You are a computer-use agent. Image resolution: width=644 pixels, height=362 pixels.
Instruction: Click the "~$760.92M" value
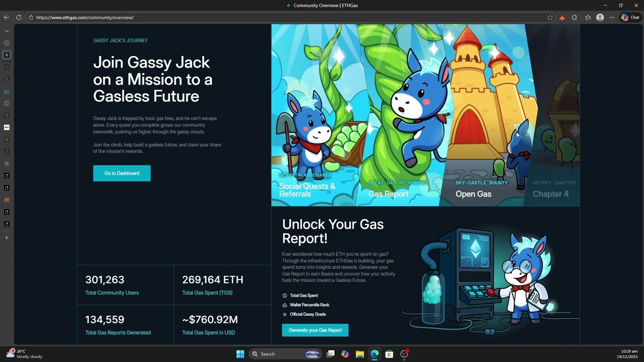[210, 319]
